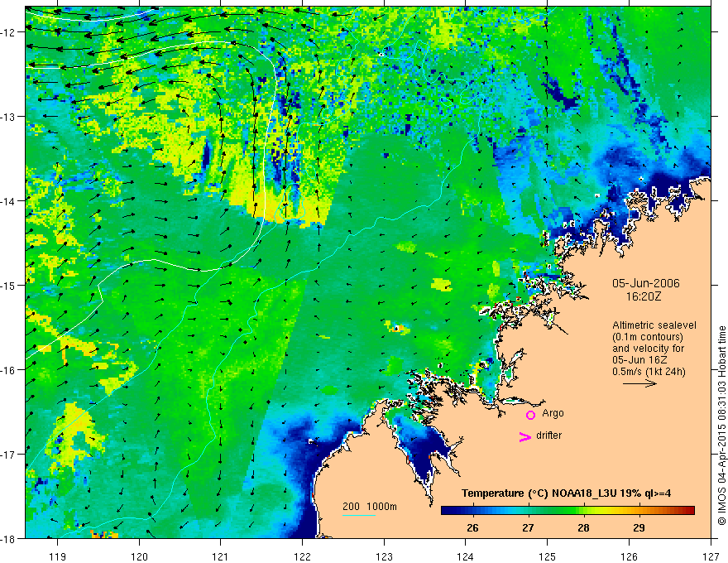Click the 26 label on temperature scale
This screenshot has width=728, height=563.
[472, 528]
